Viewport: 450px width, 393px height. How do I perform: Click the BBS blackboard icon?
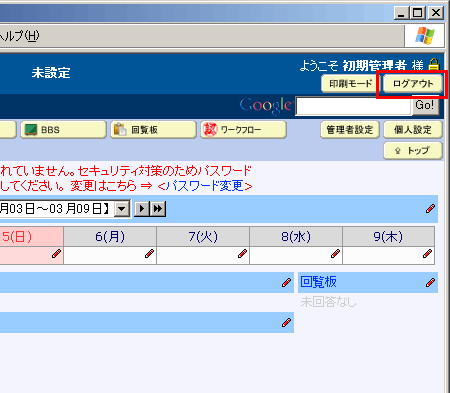31,130
